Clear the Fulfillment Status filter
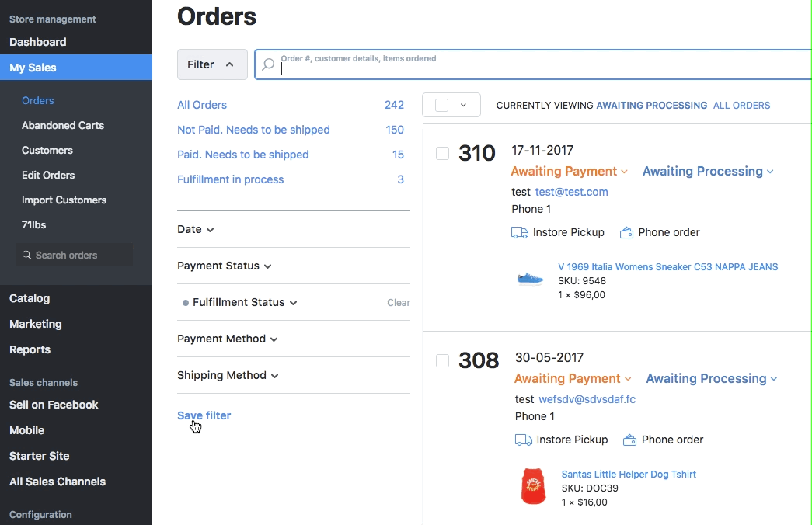 tap(398, 303)
